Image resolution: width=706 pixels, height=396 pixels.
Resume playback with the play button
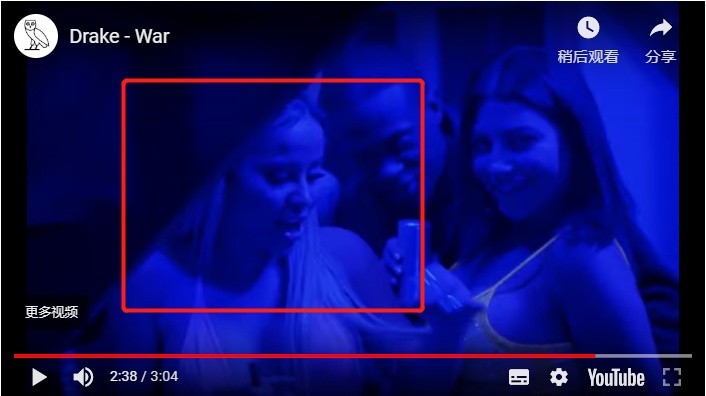point(39,377)
